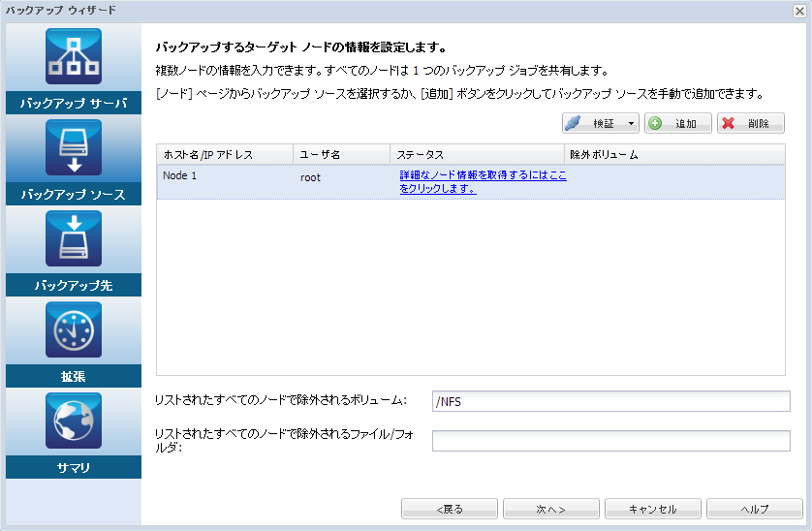Click the excluded files/folders input field

[x=611, y=441]
